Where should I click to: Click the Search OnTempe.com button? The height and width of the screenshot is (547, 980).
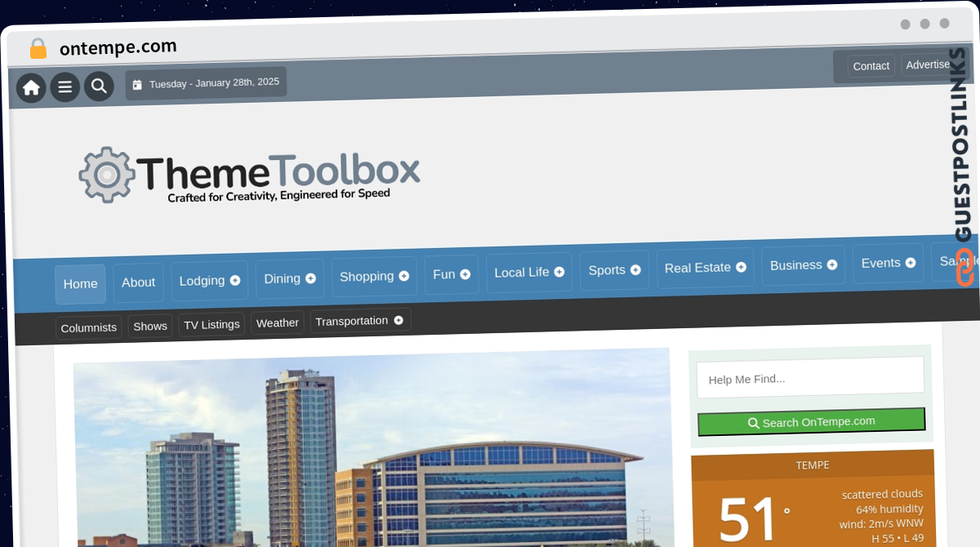[811, 422]
